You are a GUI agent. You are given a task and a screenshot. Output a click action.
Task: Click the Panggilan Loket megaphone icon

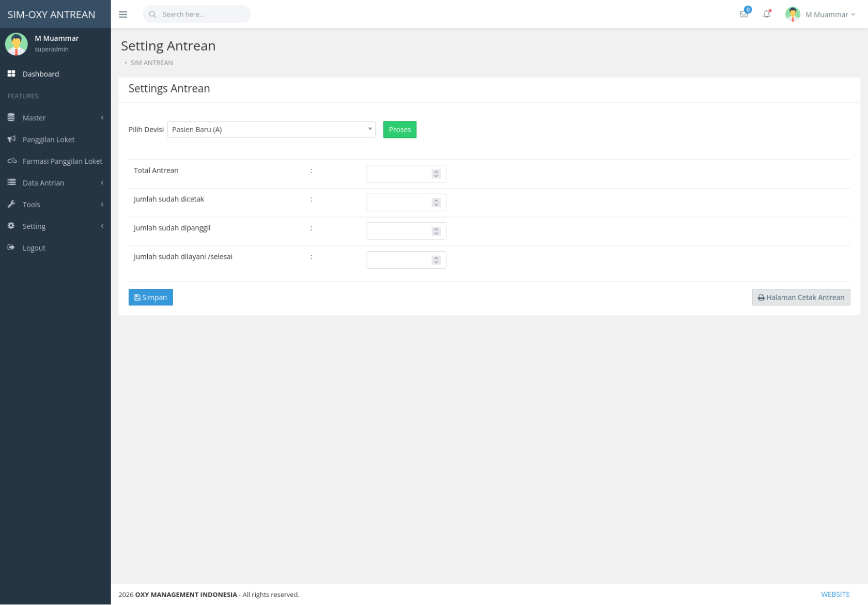[11, 139]
